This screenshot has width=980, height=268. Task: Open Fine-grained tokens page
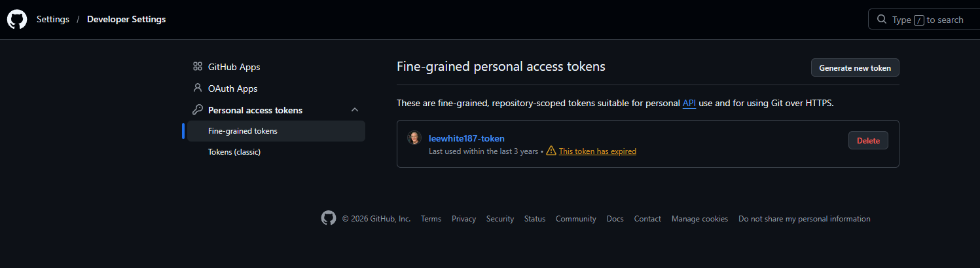pos(243,131)
